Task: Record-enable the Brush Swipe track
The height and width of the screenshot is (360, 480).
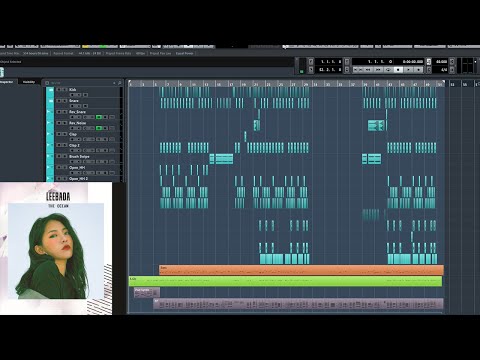Action: click(x=72, y=161)
